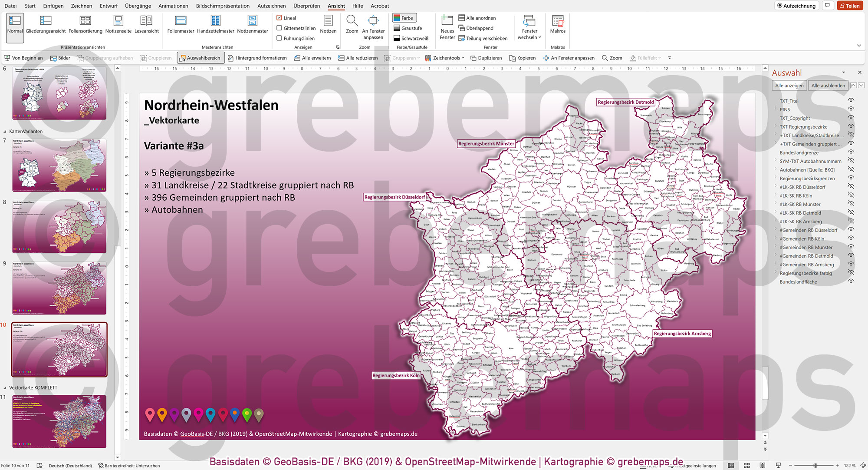Open the Zoom dialog icon
868x470 pixels.
[x=352, y=24]
